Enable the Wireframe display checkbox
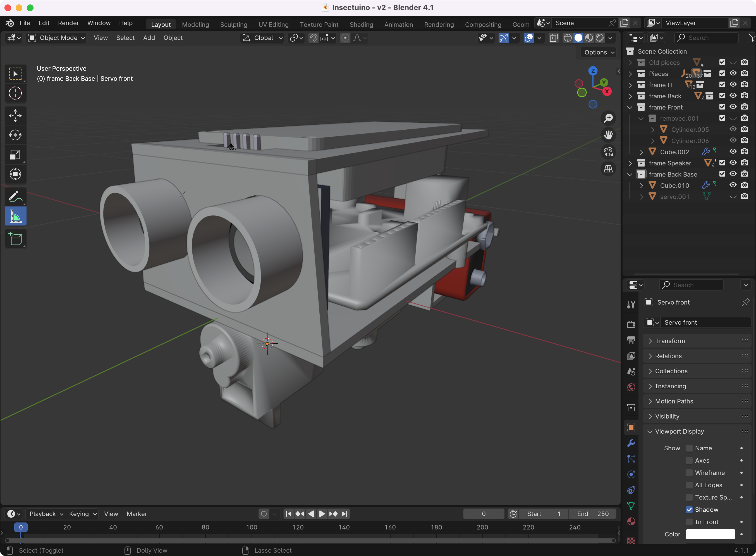Screen dimensions: 756x556 coord(689,472)
